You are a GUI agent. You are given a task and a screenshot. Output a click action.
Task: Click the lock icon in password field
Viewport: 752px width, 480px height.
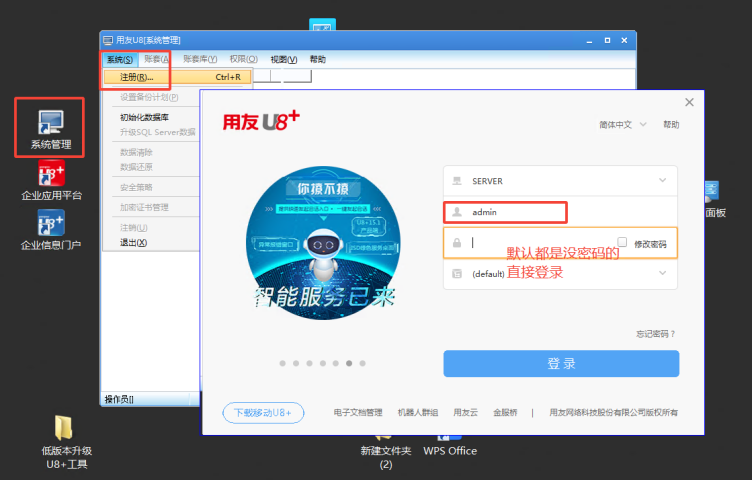(457, 243)
